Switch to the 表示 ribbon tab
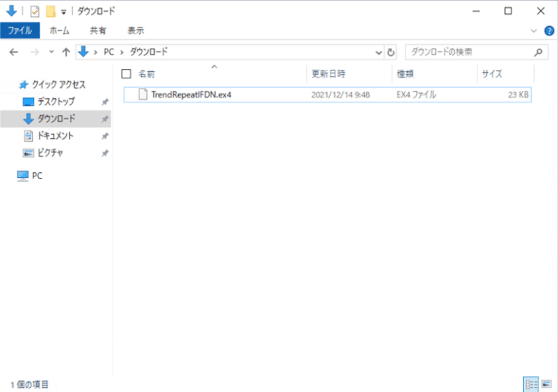This screenshot has height=392, width=558. coord(136,30)
